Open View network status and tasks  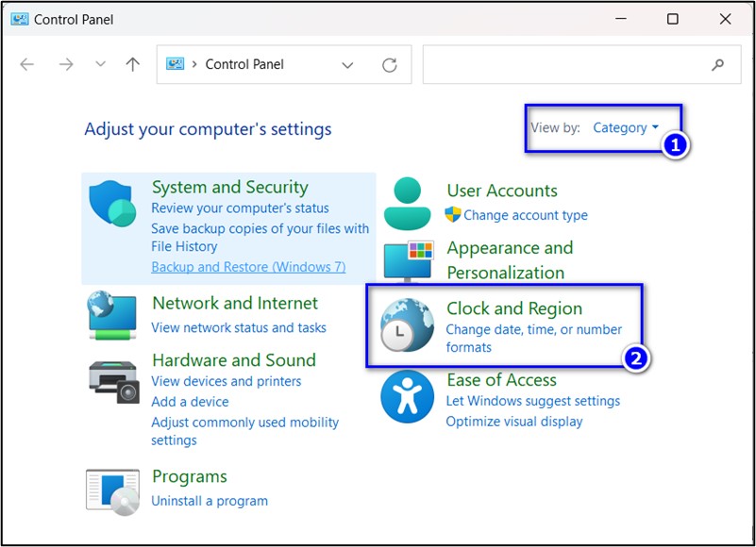click(239, 328)
